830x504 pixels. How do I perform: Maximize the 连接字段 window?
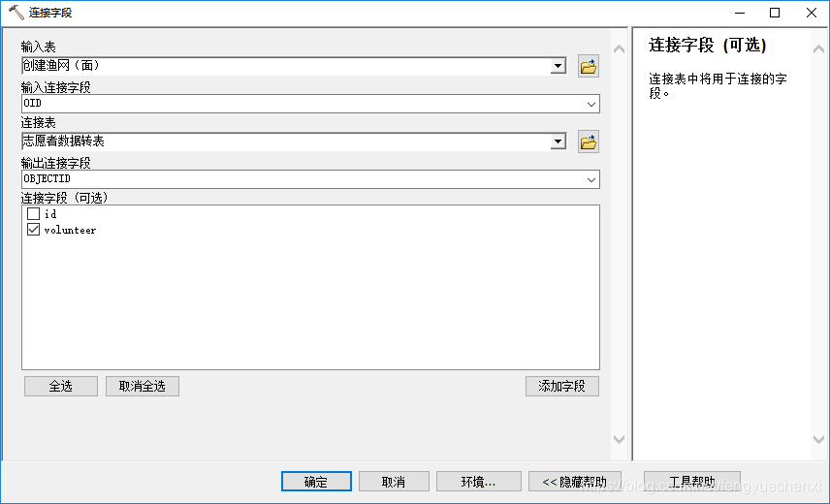click(x=775, y=13)
